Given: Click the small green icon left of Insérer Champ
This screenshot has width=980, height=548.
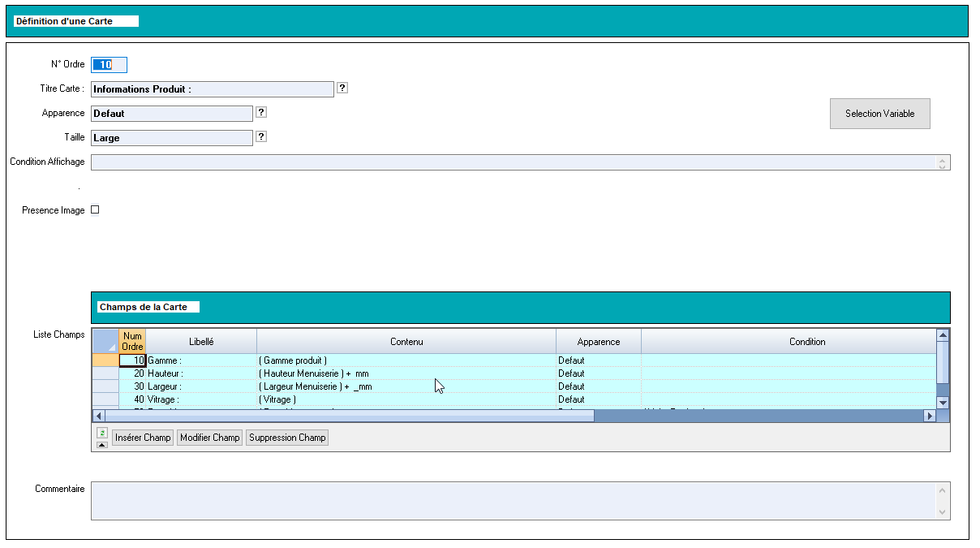Looking at the screenshot, I should click(x=101, y=433).
